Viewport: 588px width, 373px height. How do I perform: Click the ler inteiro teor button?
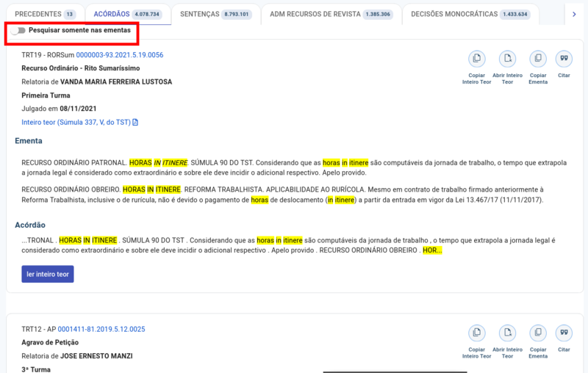(x=48, y=274)
